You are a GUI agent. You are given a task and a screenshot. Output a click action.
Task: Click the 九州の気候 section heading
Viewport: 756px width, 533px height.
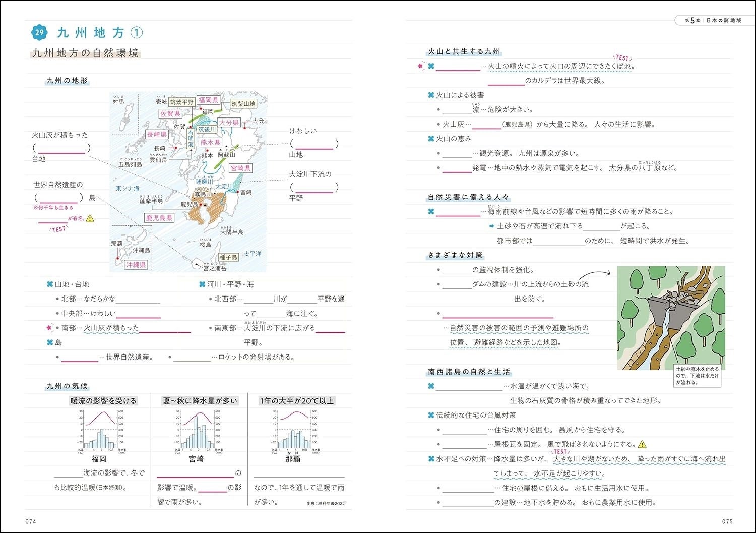[67, 386]
